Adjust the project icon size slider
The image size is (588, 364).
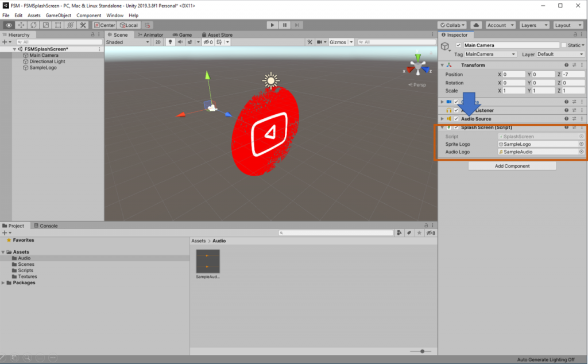tap(421, 351)
